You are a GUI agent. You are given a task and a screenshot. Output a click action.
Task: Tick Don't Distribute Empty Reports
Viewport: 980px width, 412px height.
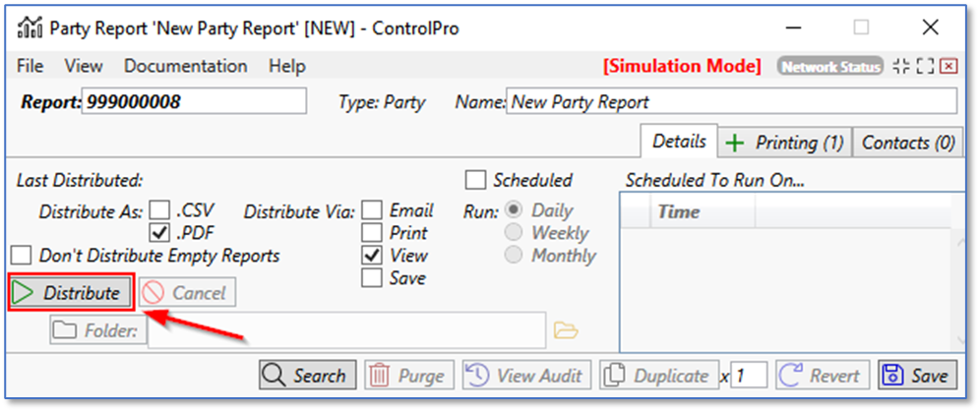tap(20, 256)
